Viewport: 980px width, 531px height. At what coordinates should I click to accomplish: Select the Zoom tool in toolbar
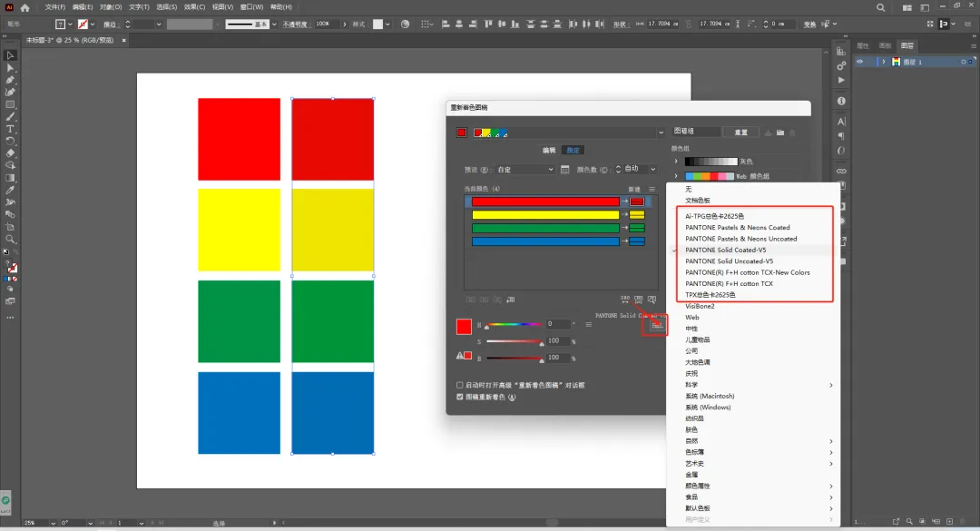click(x=10, y=239)
